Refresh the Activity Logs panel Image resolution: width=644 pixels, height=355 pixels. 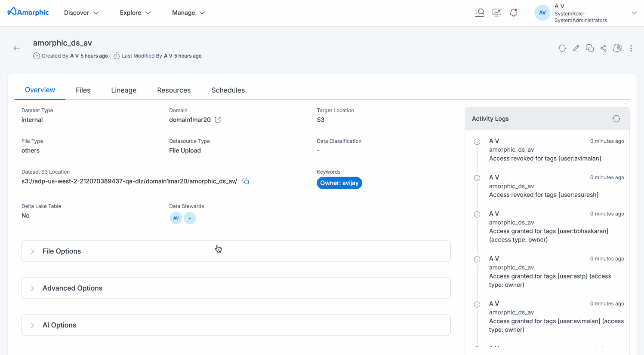pos(616,119)
